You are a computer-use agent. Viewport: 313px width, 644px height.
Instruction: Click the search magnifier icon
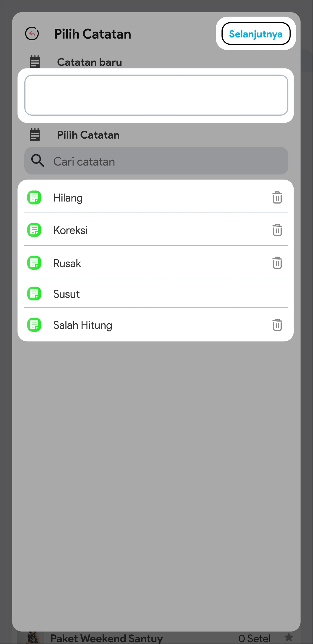click(x=38, y=161)
